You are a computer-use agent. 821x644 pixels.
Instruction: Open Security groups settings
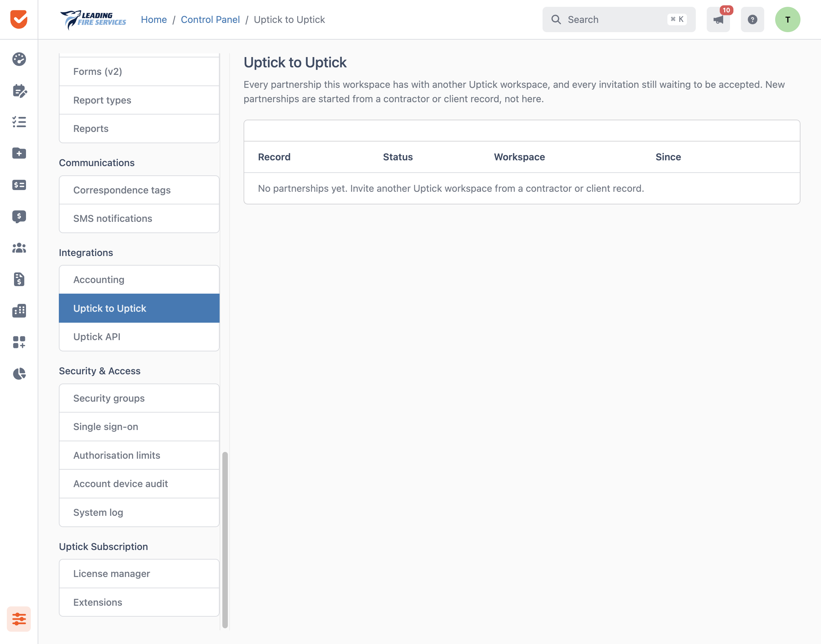(139, 398)
